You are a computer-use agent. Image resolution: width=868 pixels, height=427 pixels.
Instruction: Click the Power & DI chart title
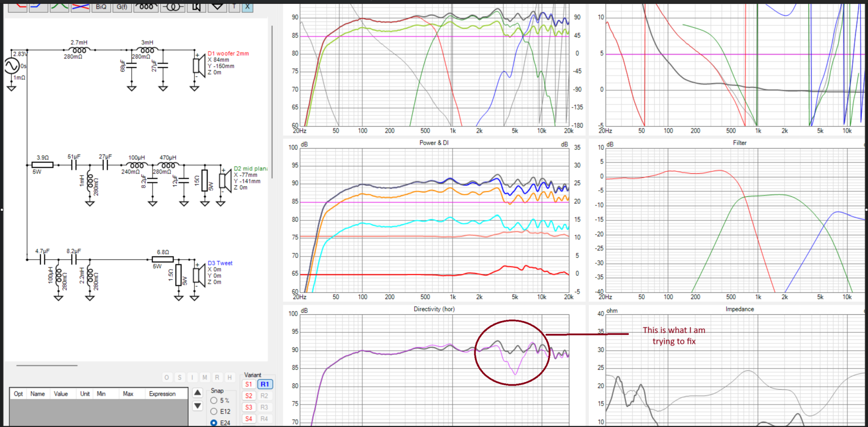[x=434, y=143]
